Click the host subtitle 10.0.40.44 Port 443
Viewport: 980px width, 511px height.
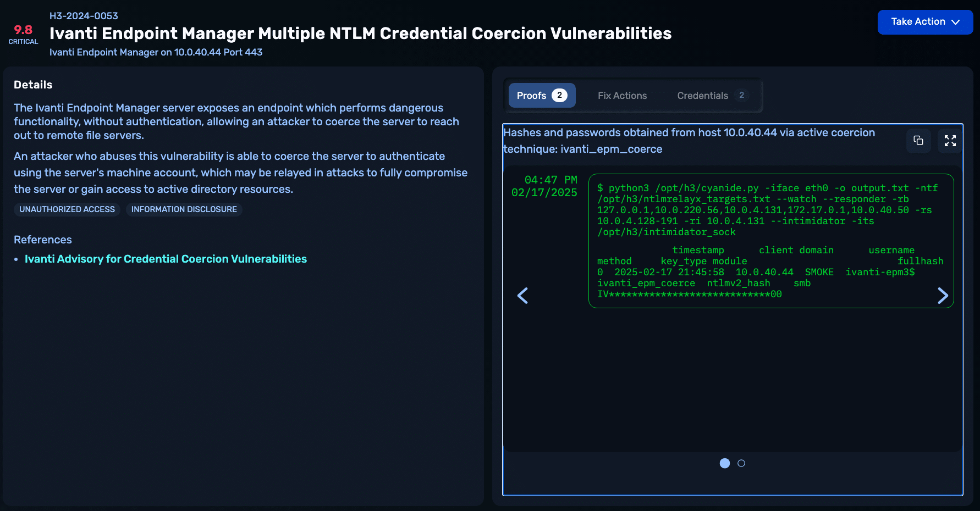(x=156, y=52)
